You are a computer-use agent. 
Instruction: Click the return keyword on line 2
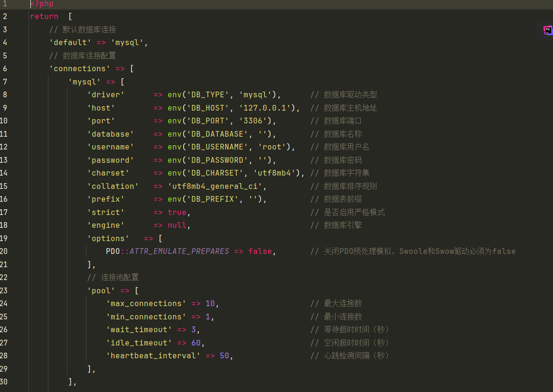(44, 16)
